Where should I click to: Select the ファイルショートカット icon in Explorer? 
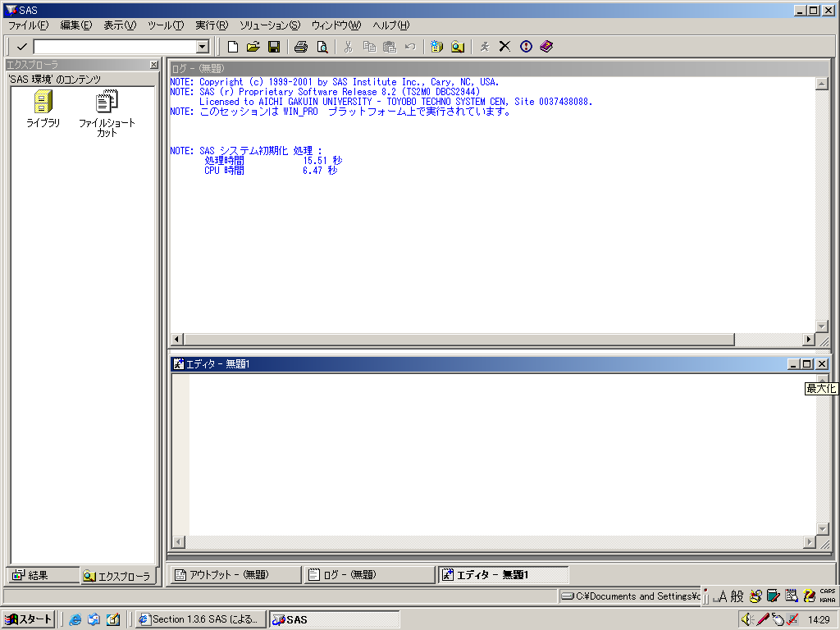(x=107, y=113)
